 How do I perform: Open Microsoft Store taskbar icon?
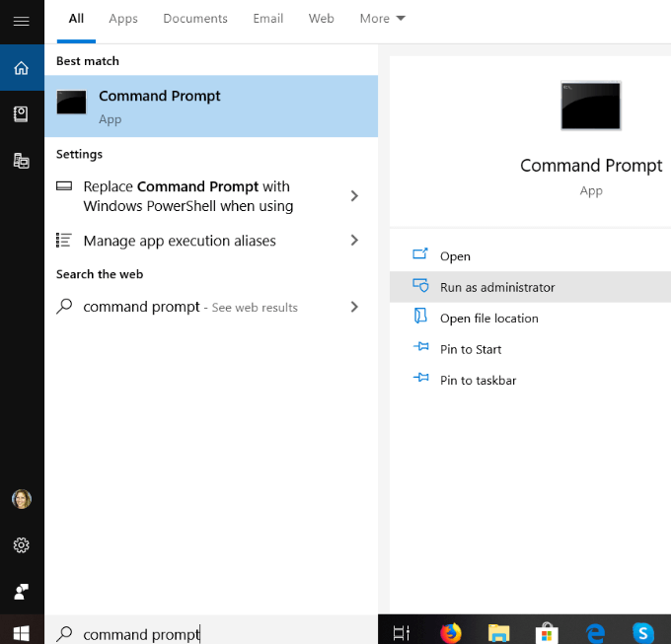click(547, 633)
